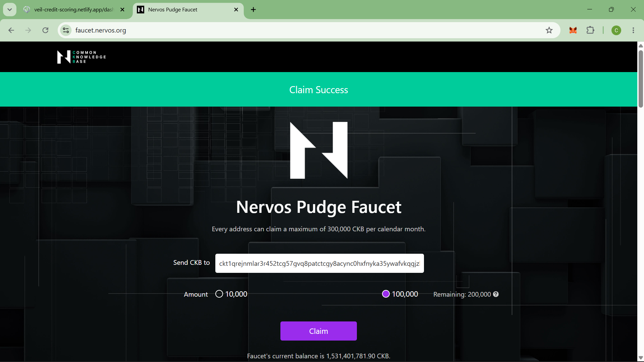Click the maximum 300,000 CKB notice text
644x362 pixels.
click(318, 229)
